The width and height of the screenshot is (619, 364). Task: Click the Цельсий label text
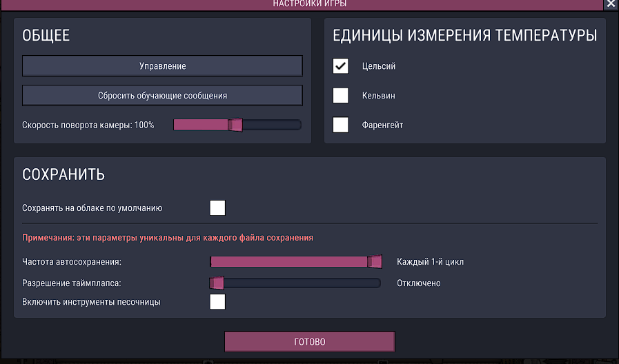[379, 67]
